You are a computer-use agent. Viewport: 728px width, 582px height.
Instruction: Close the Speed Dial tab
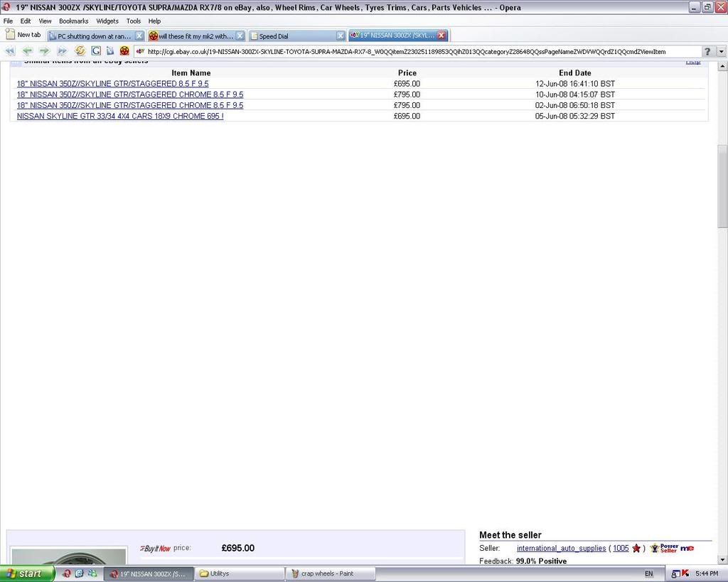[341, 36]
